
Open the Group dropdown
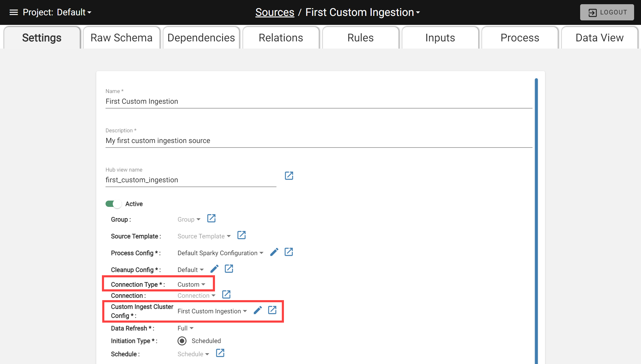189,219
